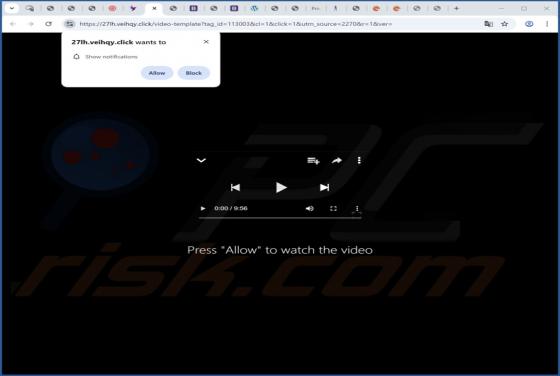Screen dimensions: 560x376
Task: Skip to the previous video
Action: [235, 187]
